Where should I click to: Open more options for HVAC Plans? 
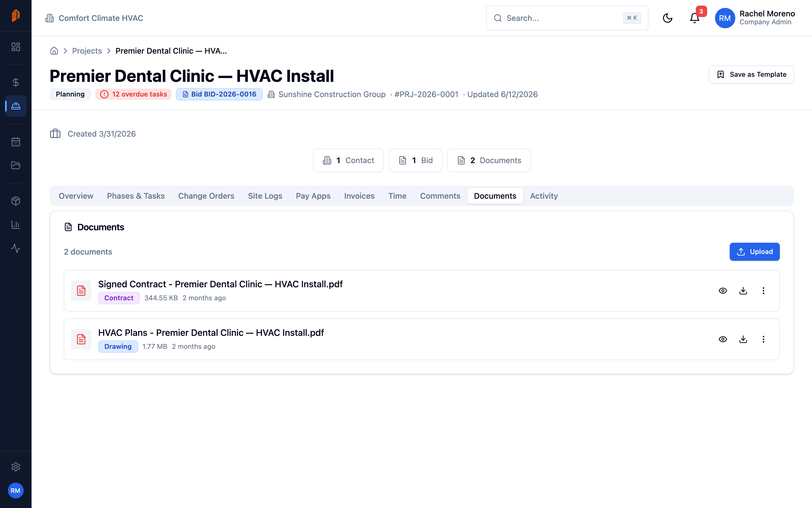pyautogui.click(x=763, y=339)
